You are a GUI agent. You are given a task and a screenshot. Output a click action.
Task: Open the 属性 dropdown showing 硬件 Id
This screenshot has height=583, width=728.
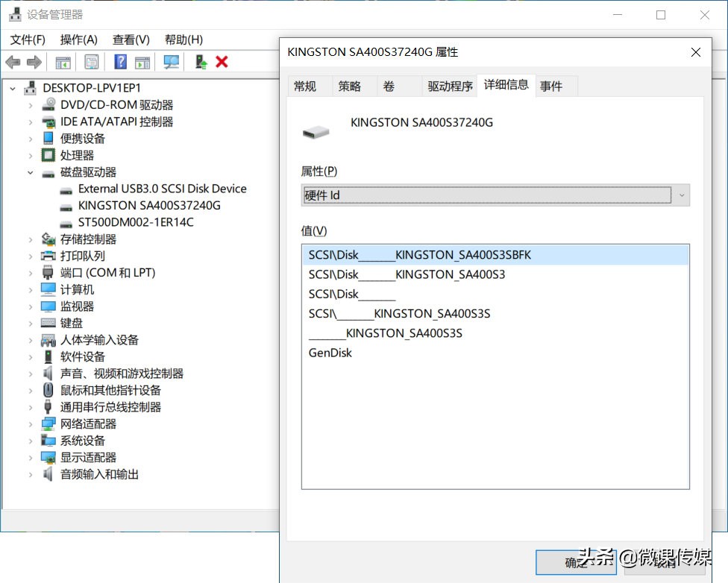pos(495,195)
